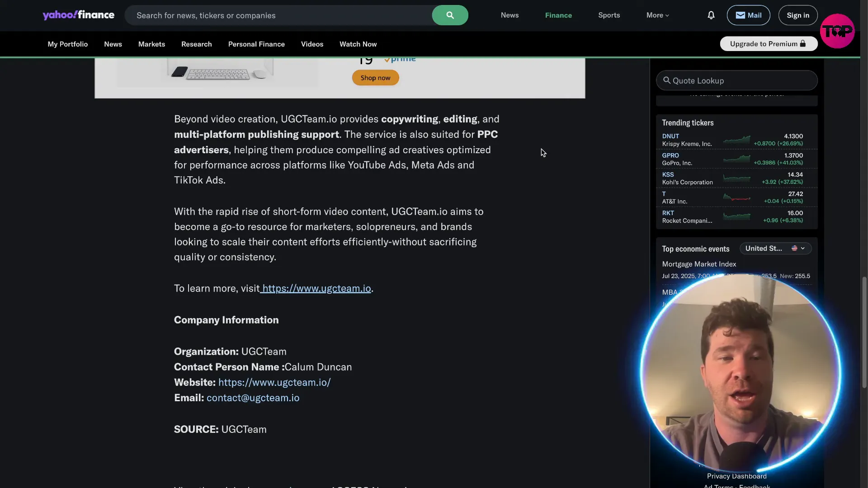Open the My Portfolio tab
This screenshot has height=488, width=868.
68,44
